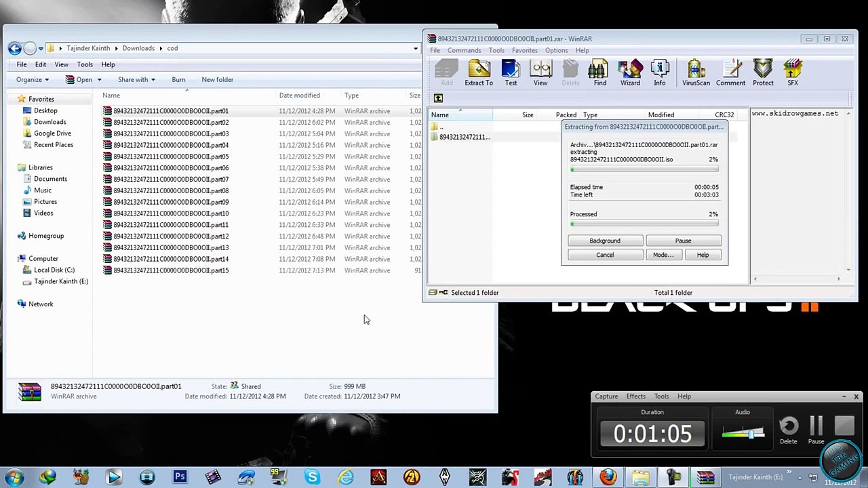Image resolution: width=868 pixels, height=488 pixels.
Task: Sort by the Date modified column header
Action: click(299, 96)
